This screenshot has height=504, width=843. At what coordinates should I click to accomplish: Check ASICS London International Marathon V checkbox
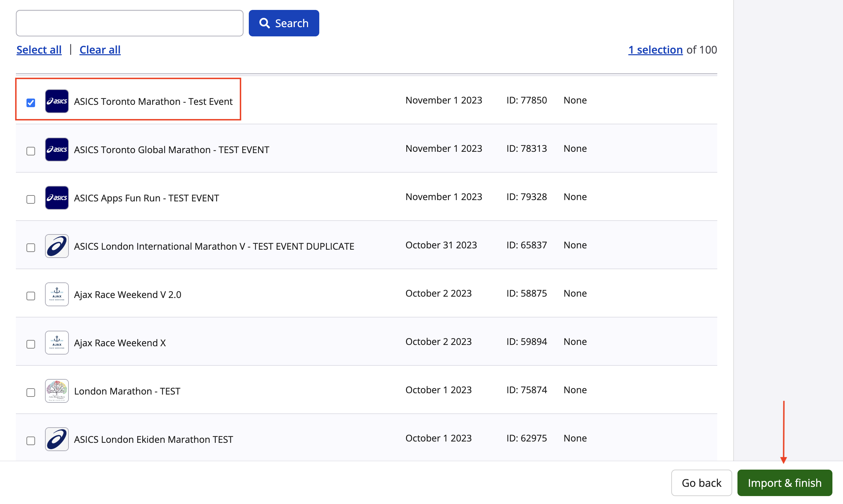pos(31,247)
